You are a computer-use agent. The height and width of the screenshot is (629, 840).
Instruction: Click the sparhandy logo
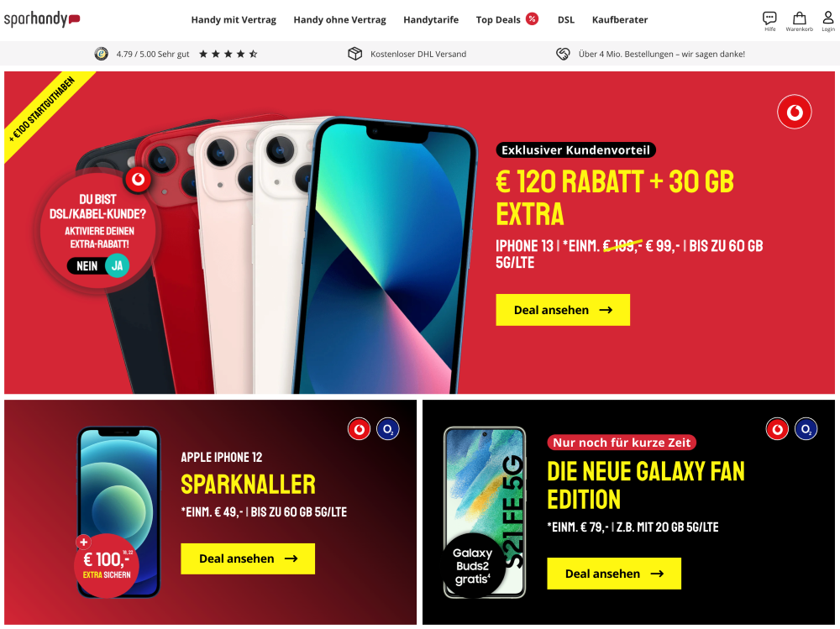pos(42,19)
